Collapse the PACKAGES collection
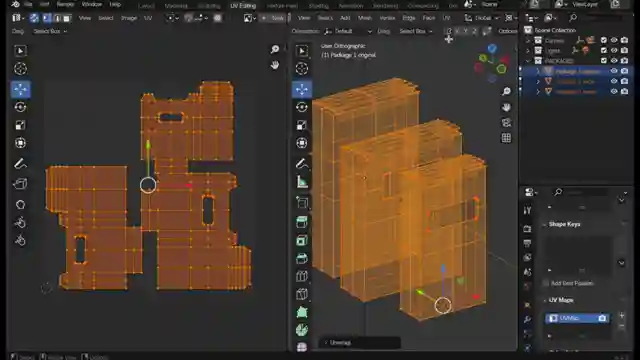The width and height of the screenshot is (640, 360). 528,61
